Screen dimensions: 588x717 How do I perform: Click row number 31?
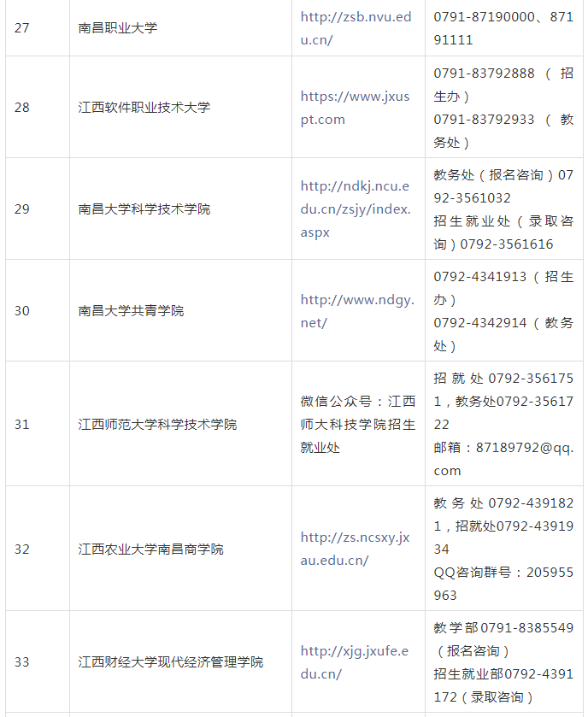tap(22, 425)
